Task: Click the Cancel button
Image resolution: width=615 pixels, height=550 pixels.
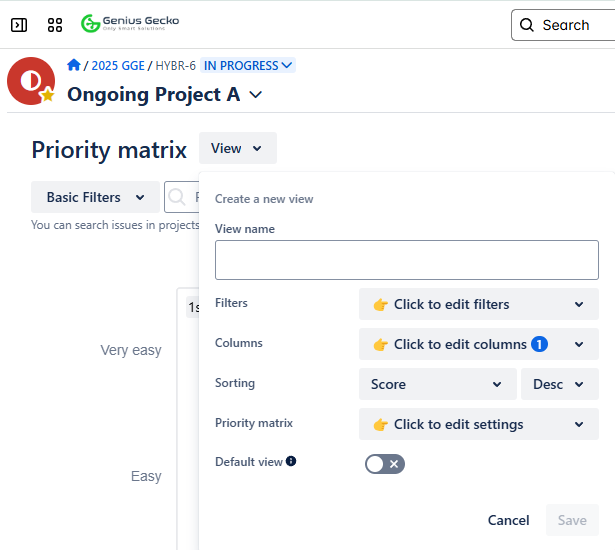Action: pos(508,520)
